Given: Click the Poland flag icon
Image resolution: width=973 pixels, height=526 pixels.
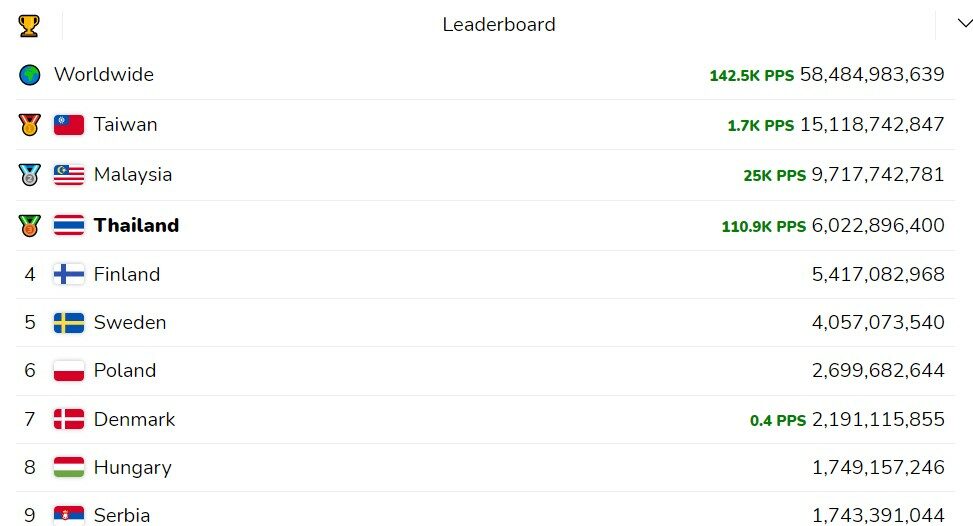Looking at the screenshot, I should [x=69, y=370].
